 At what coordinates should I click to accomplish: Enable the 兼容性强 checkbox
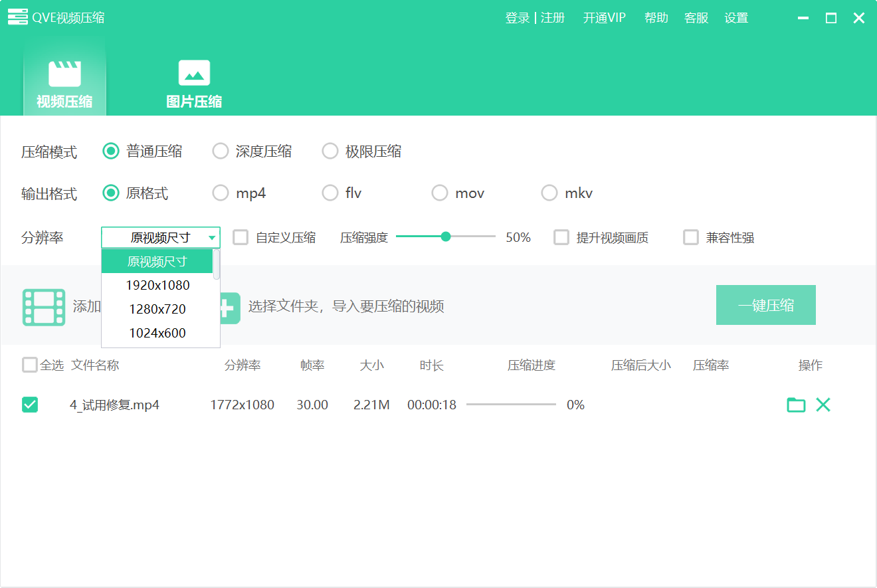tap(691, 237)
